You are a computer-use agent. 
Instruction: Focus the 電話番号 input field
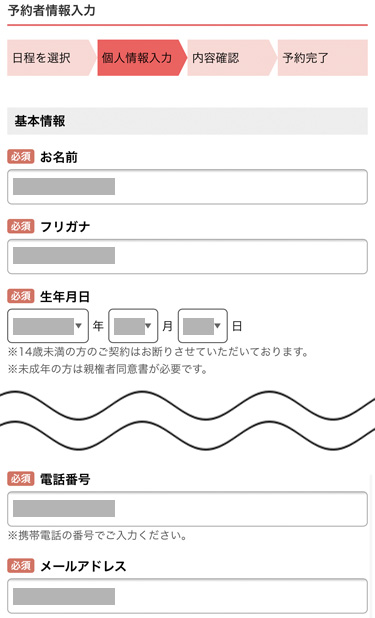[x=187, y=509]
